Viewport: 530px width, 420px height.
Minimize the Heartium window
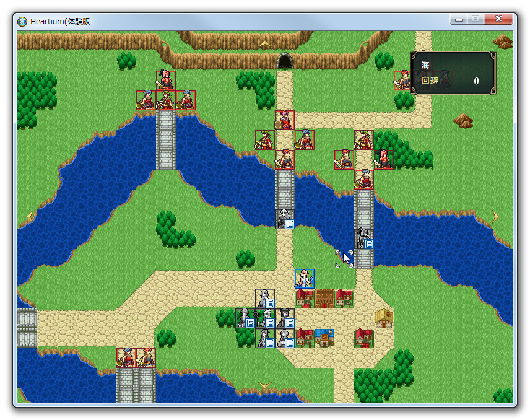tap(459, 19)
